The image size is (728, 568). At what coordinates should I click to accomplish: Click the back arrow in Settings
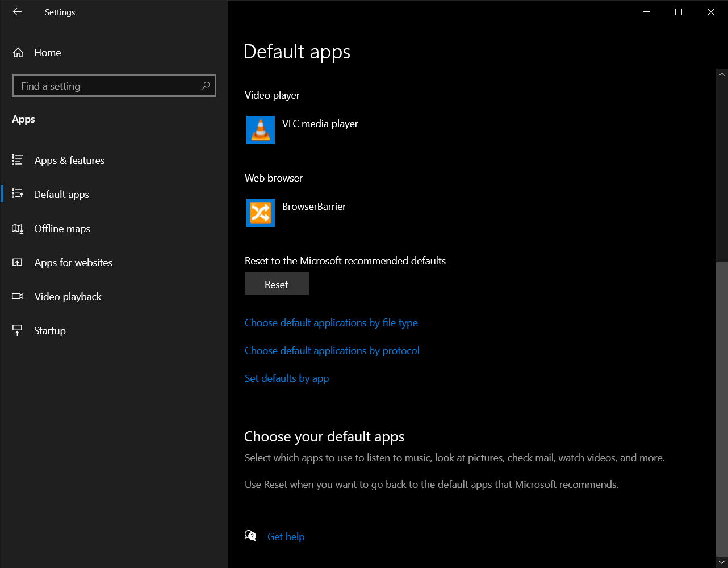(x=17, y=12)
